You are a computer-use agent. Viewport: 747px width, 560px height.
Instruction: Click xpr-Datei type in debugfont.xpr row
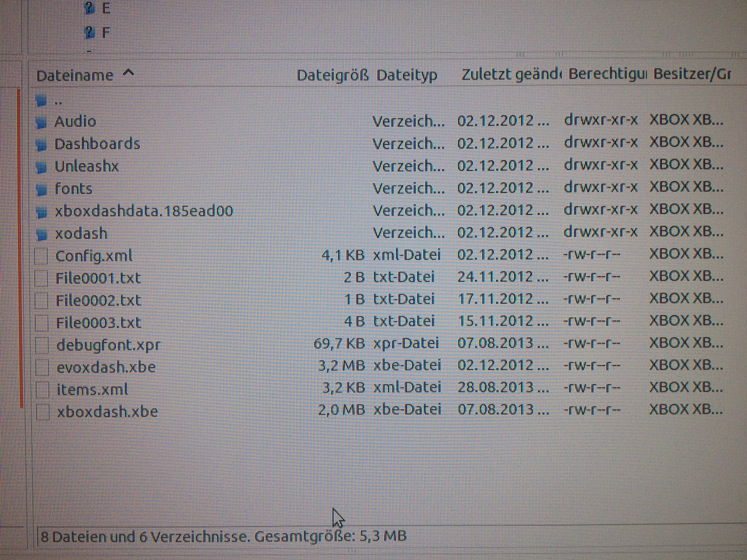406,344
